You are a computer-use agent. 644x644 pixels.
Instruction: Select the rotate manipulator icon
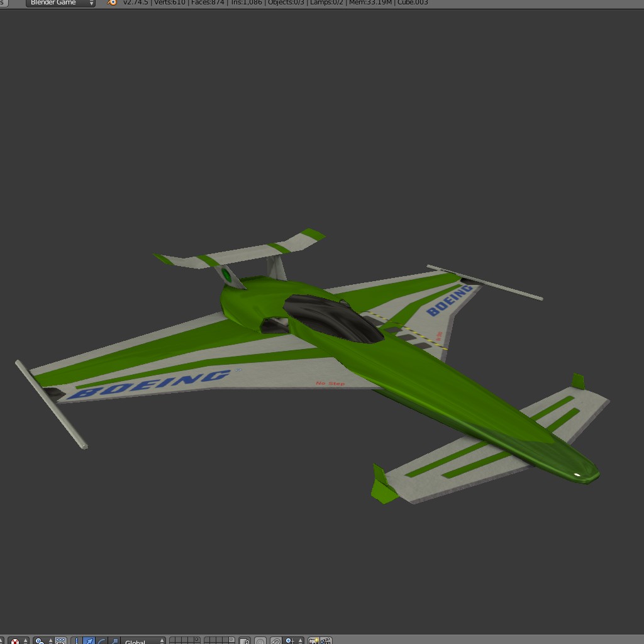click(x=101, y=640)
